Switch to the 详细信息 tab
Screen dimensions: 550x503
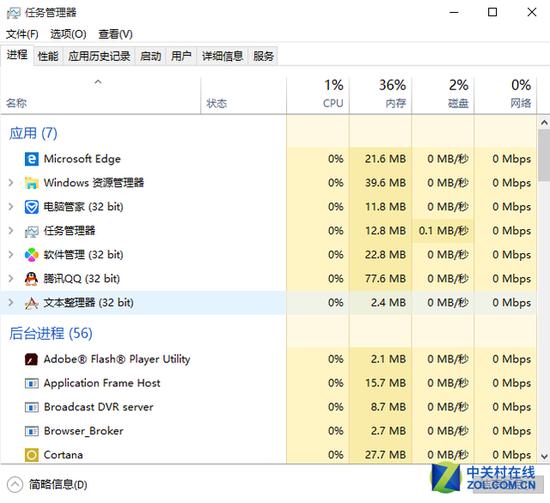tap(222, 56)
